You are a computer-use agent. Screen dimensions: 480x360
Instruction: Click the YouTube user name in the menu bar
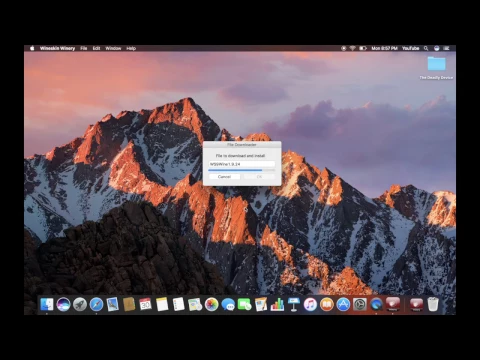point(410,48)
